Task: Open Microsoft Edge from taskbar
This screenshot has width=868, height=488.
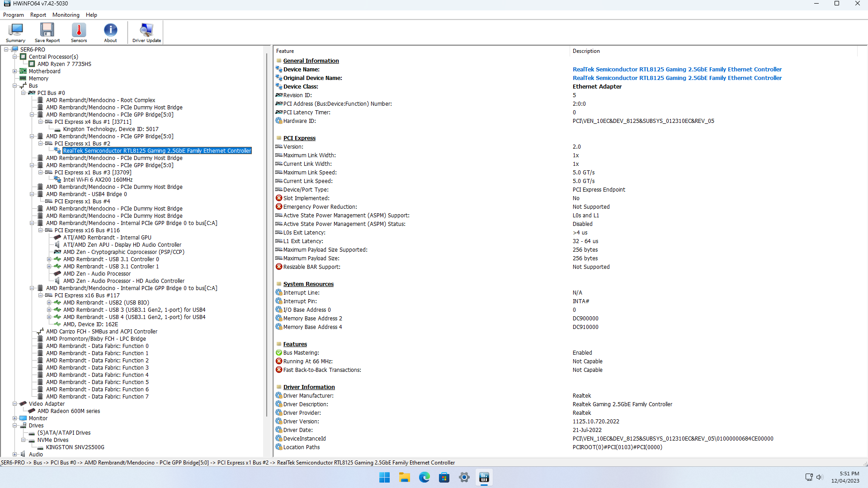Action: pos(425,477)
